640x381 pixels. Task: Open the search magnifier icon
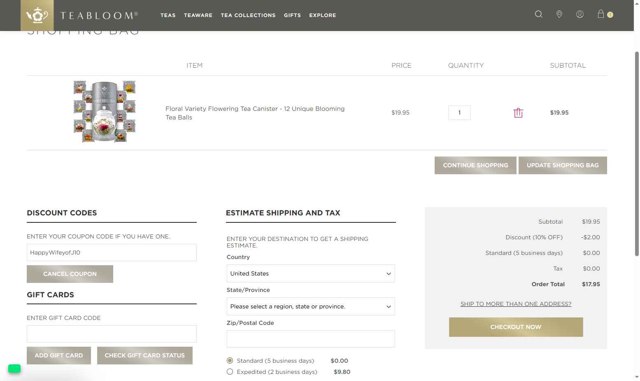[538, 14]
